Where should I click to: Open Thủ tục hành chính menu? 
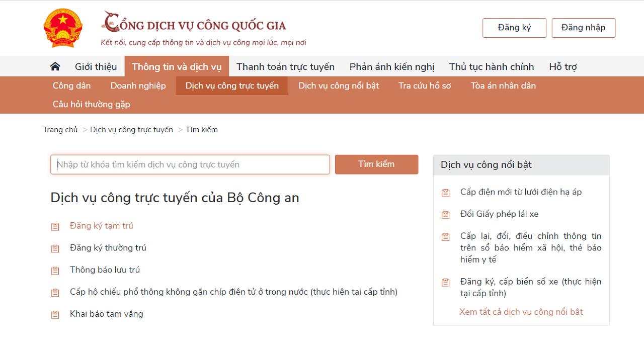click(x=492, y=66)
